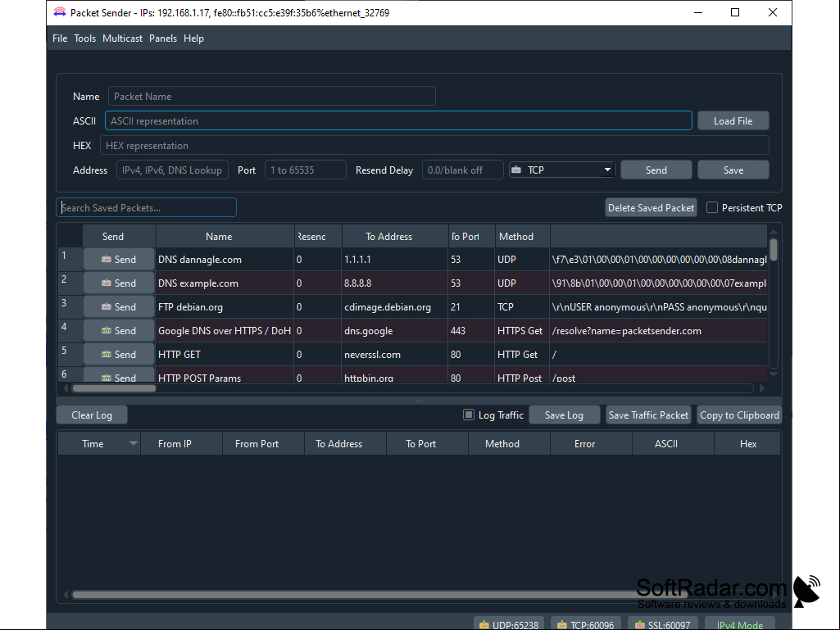Clear the traffic log with Clear Log
Viewport: 840px width, 630px height.
click(x=92, y=415)
